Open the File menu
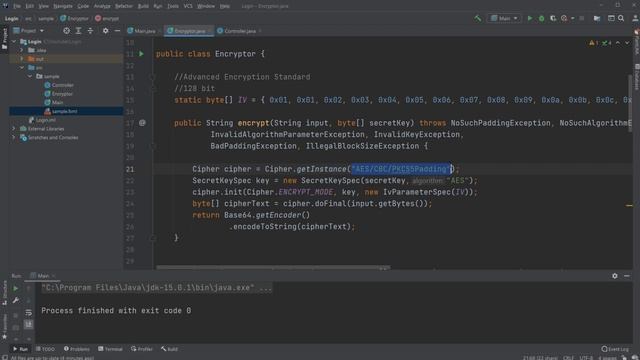 click(17, 6)
